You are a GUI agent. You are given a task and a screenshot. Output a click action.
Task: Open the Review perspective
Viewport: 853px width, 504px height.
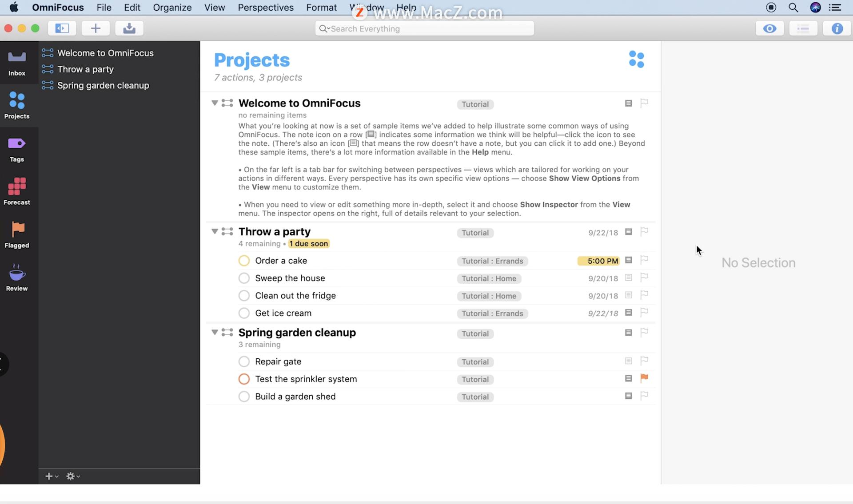(x=17, y=278)
